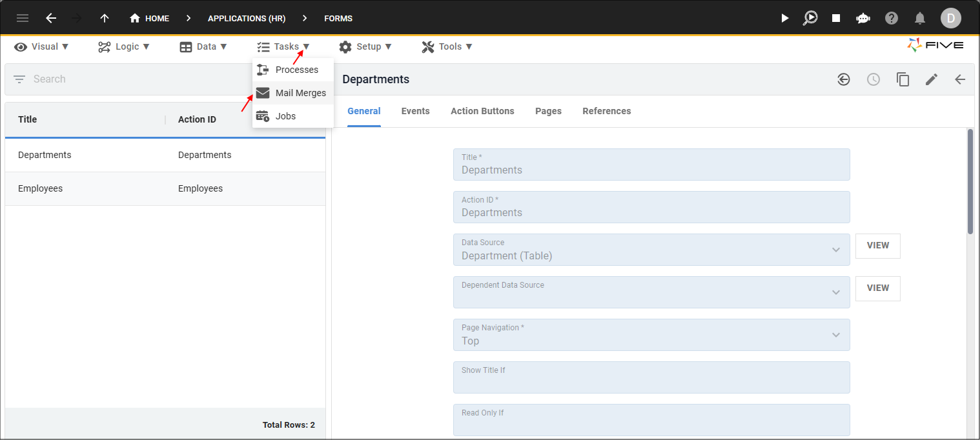Click the revert arrow icon in Departments header
Viewport: 980px width, 440px height.
coord(844,79)
